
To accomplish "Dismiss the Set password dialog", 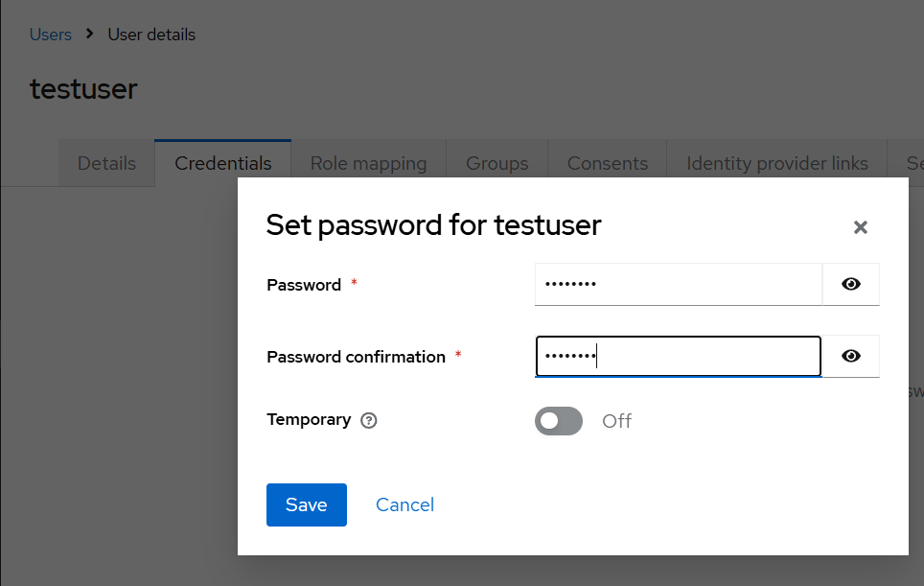I will pos(860,227).
